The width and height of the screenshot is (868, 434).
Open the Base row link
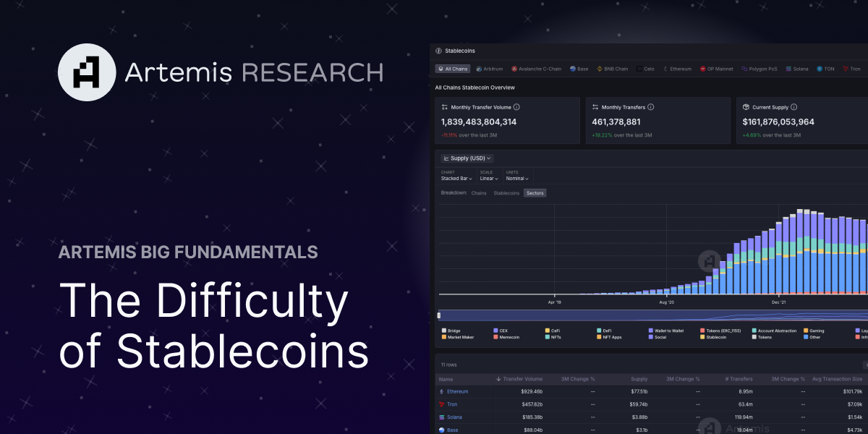tap(452, 430)
